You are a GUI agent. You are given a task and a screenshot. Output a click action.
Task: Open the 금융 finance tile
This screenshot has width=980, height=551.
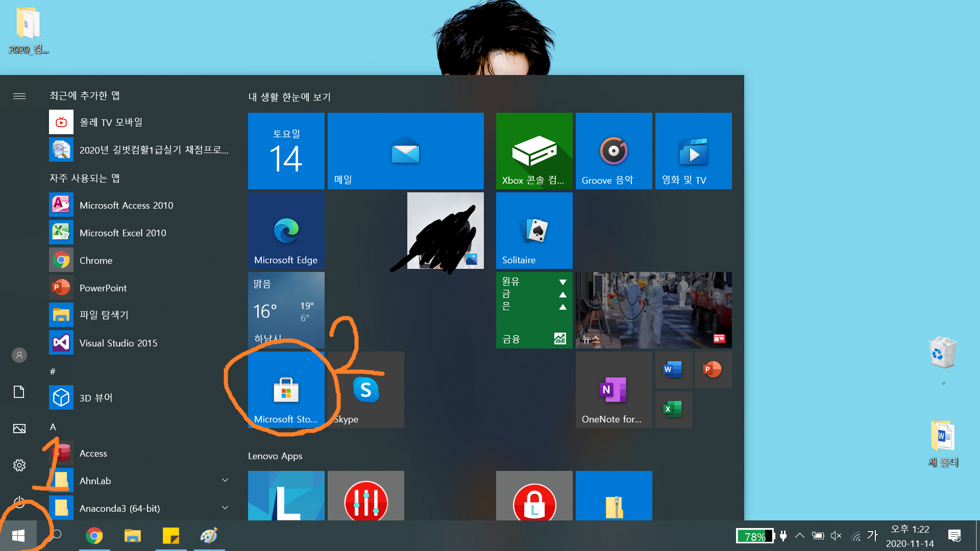pyautogui.click(x=534, y=310)
